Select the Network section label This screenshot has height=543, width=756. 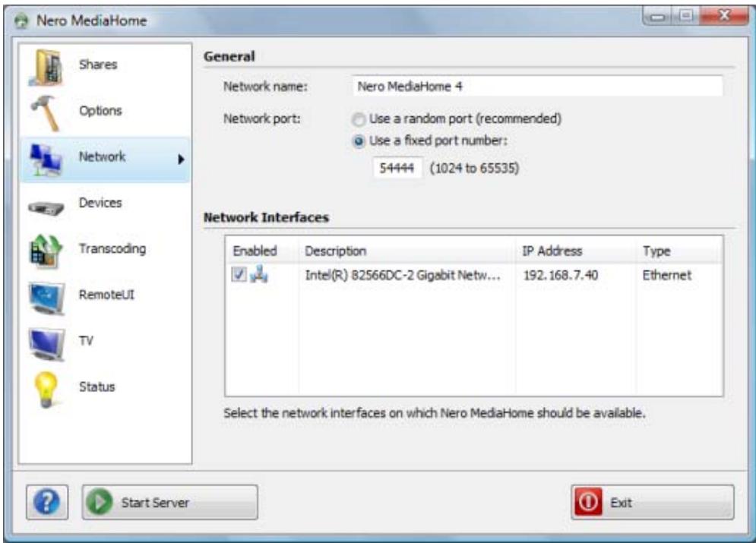tap(103, 156)
